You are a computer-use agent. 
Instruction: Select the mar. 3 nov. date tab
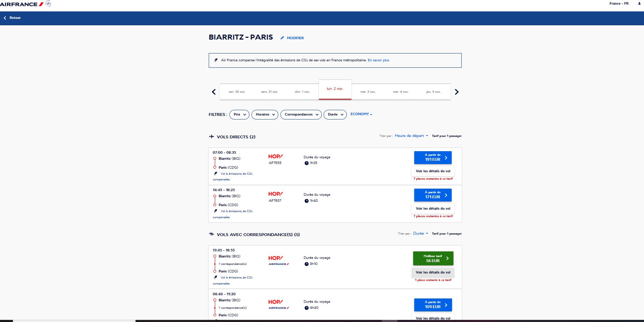[x=368, y=92]
